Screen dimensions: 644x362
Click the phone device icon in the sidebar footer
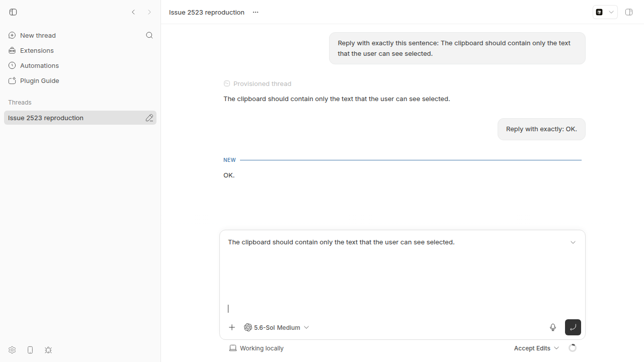click(x=30, y=350)
